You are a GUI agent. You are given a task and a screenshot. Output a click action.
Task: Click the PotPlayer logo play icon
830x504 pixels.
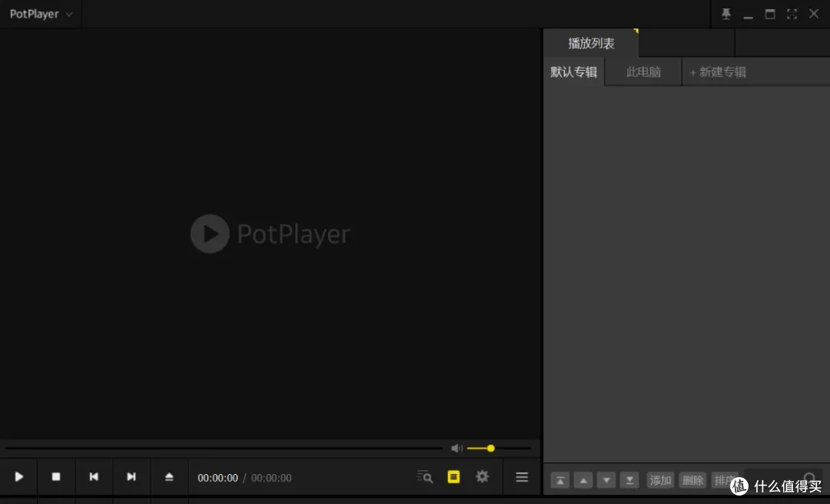coord(210,234)
